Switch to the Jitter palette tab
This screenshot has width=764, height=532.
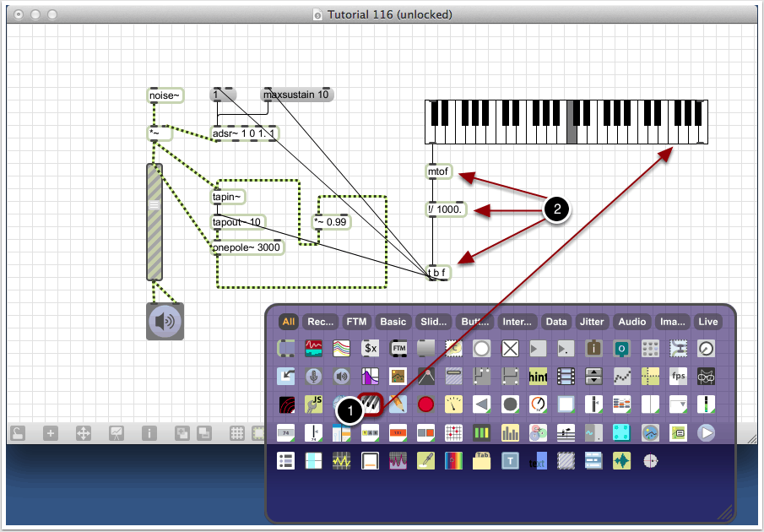point(592,322)
